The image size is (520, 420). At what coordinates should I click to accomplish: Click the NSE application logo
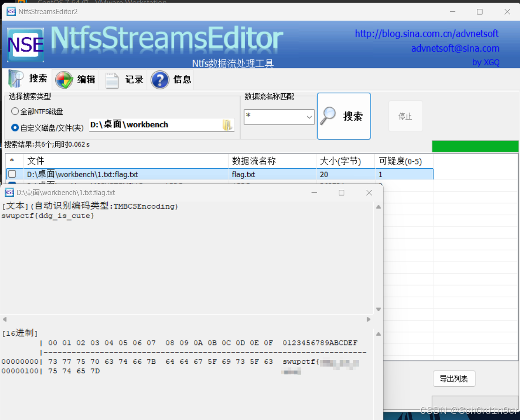[x=26, y=45]
